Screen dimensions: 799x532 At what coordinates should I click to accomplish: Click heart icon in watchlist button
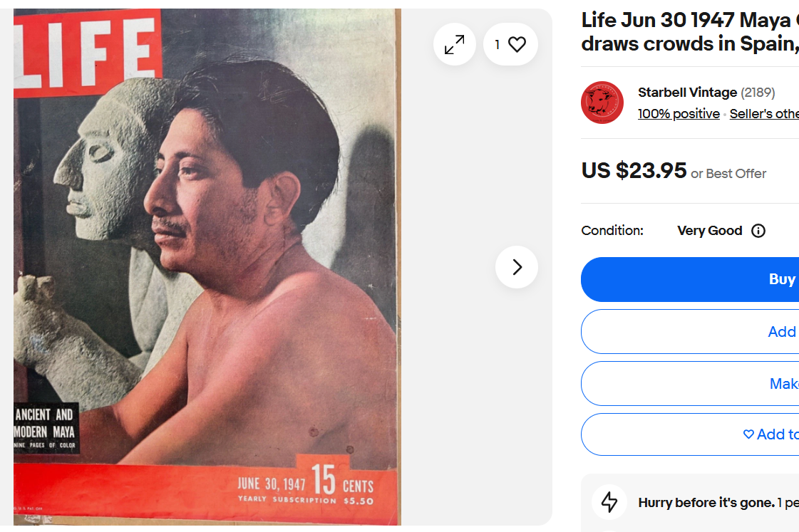(748, 434)
